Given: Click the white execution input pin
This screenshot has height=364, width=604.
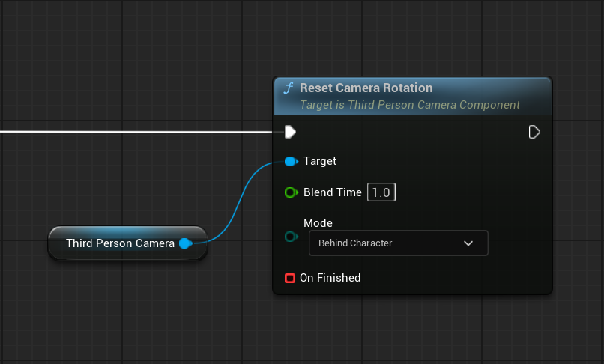Looking at the screenshot, I should pos(290,132).
